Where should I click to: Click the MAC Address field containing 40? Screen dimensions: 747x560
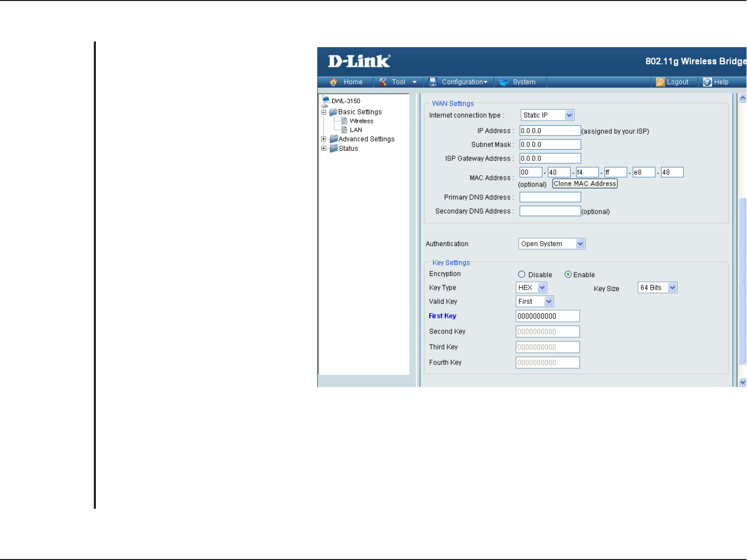559,172
